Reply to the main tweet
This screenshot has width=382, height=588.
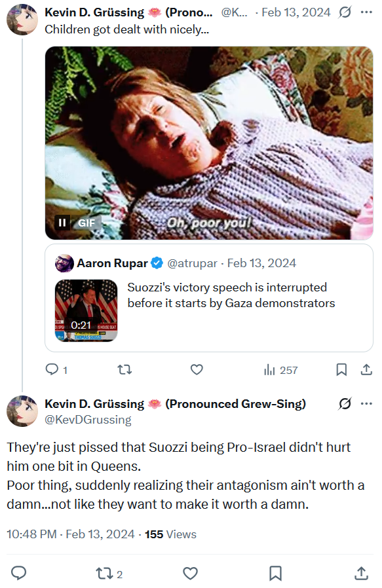(x=18, y=574)
